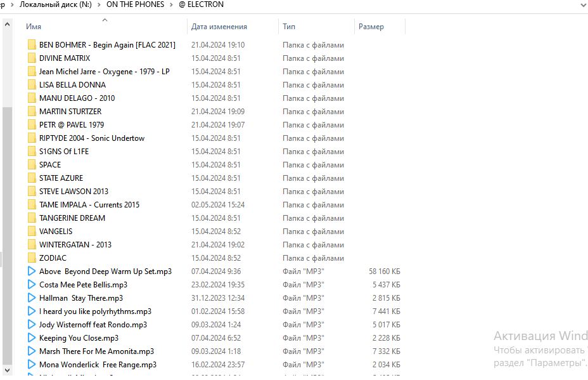Click the date 16.02.2024 23:57
588x380 pixels.
click(218, 365)
